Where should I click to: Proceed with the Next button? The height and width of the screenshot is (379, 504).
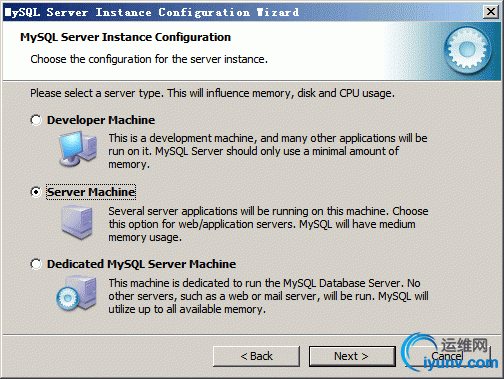point(352,356)
